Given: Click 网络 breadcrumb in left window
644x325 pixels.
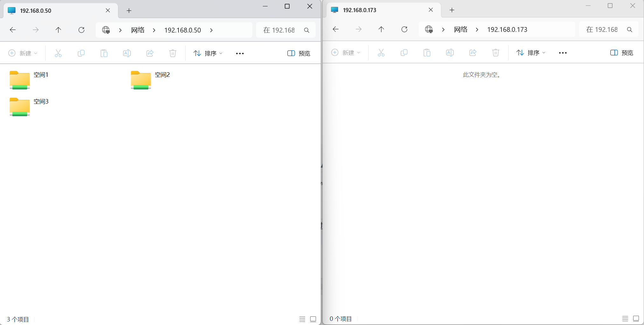Looking at the screenshot, I should 138,30.
